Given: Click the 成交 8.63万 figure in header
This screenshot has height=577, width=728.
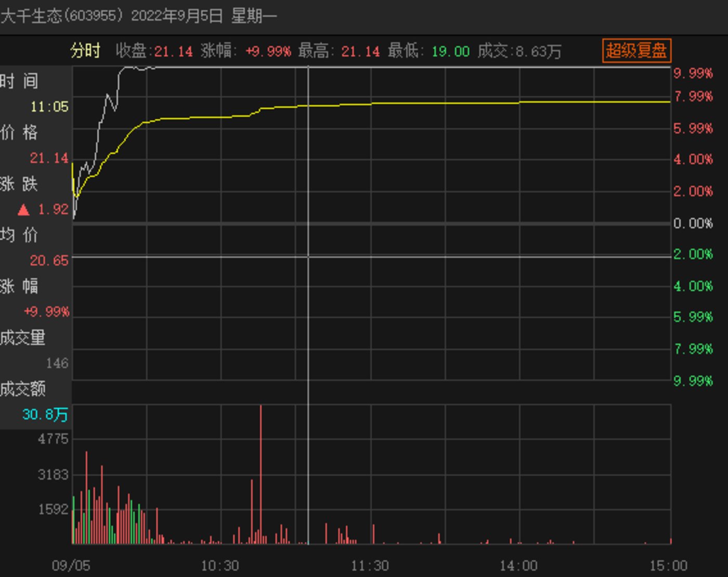Looking at the screenshot, I should pos(538,52).
